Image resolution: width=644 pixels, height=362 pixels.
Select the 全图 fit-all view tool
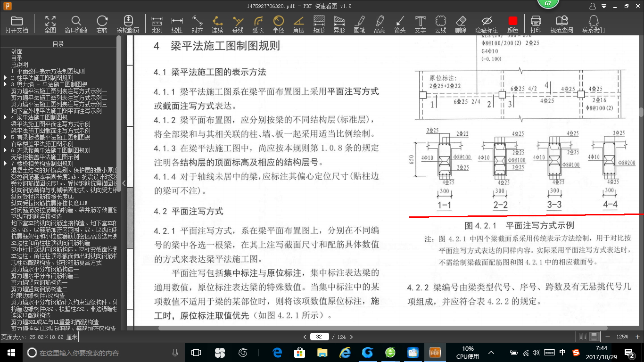[x=50, y=24]
